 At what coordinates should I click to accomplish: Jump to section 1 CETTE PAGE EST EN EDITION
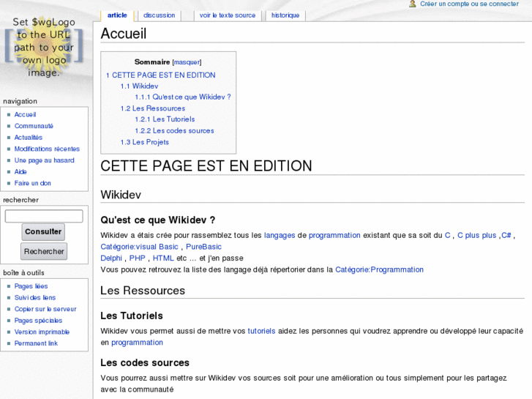click(x=160, y=75)
